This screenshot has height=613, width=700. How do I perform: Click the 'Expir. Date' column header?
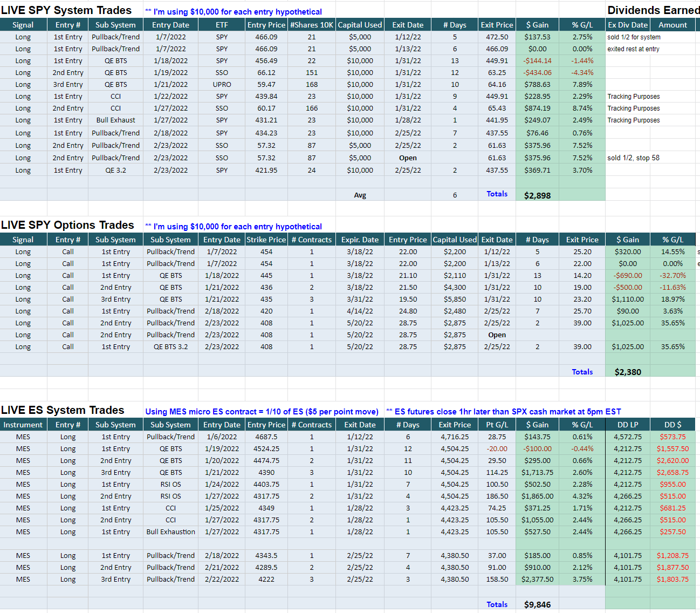(360, 240)
